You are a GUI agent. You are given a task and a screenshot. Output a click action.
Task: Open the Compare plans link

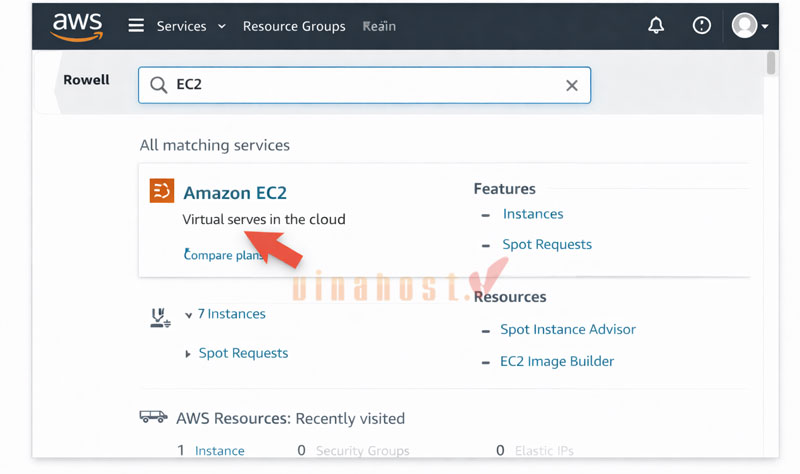(x=224, y=255)
